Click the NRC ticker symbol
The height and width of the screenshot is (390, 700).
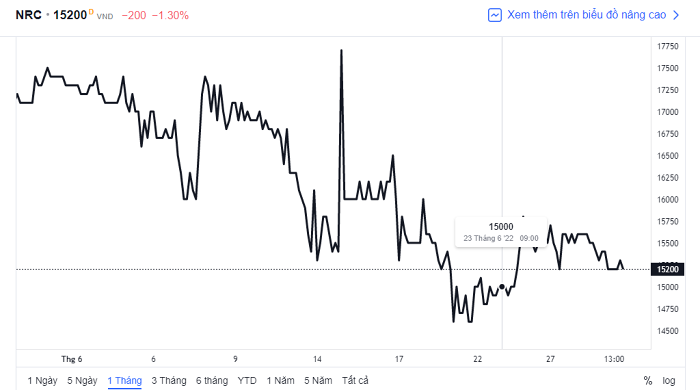(x=29, y=15)
